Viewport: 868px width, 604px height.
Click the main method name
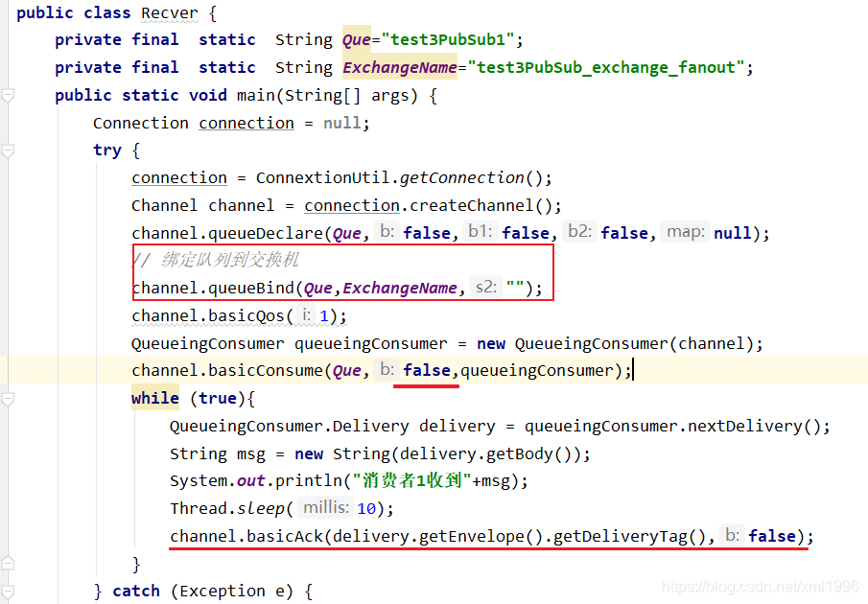click(256, 95)
